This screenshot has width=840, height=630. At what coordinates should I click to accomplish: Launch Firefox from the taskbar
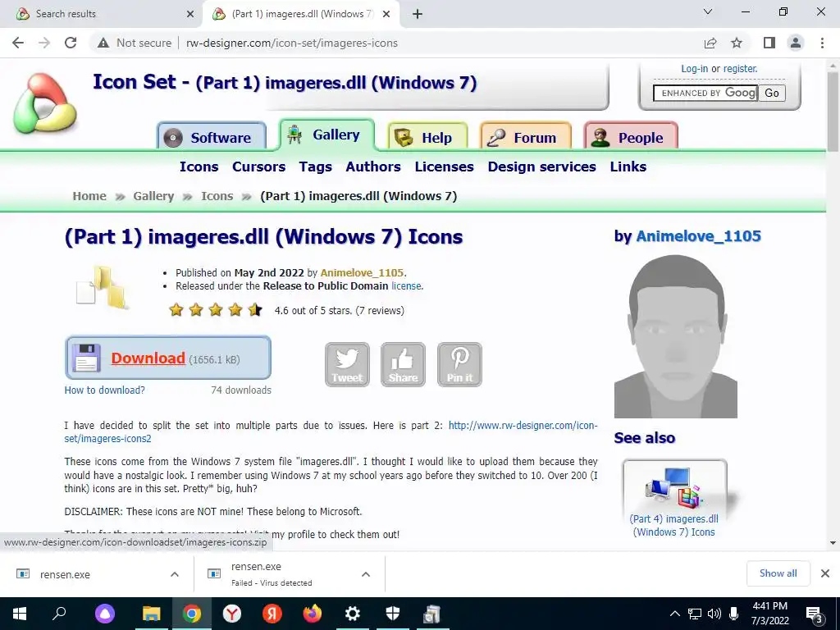coord(313,614)
